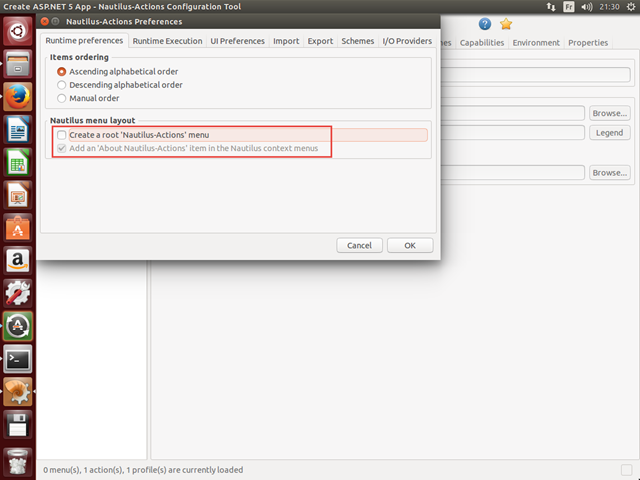Click the first Browse... button in the main window
640x480 pixels.
click(x=610, y=113)
